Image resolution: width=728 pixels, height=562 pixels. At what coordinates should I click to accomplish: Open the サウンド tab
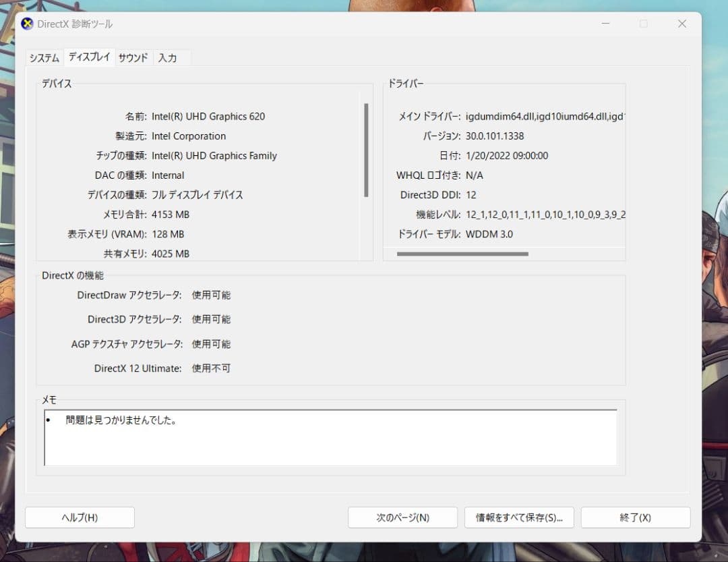tap(133, 58)
